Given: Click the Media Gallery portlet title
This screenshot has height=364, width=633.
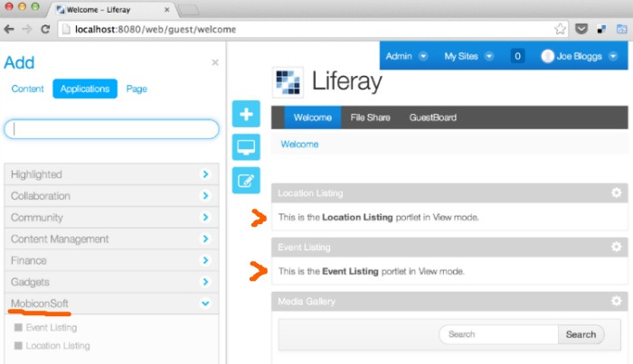Looking at the screenshot, I should pyautogui.click(x=307, y=301).
